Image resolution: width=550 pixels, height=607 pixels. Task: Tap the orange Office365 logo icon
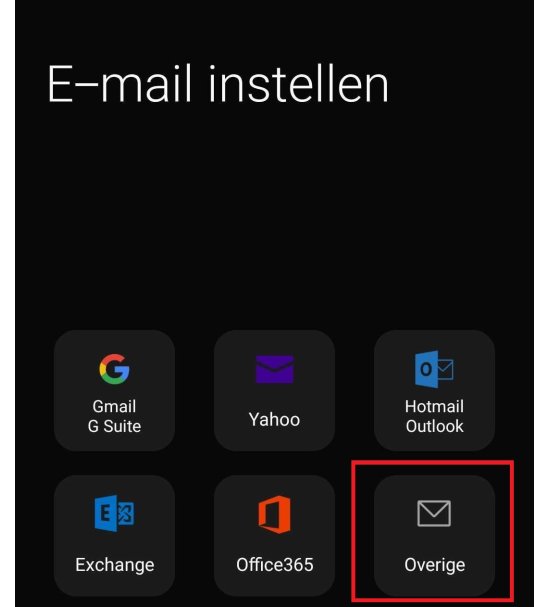274,514
